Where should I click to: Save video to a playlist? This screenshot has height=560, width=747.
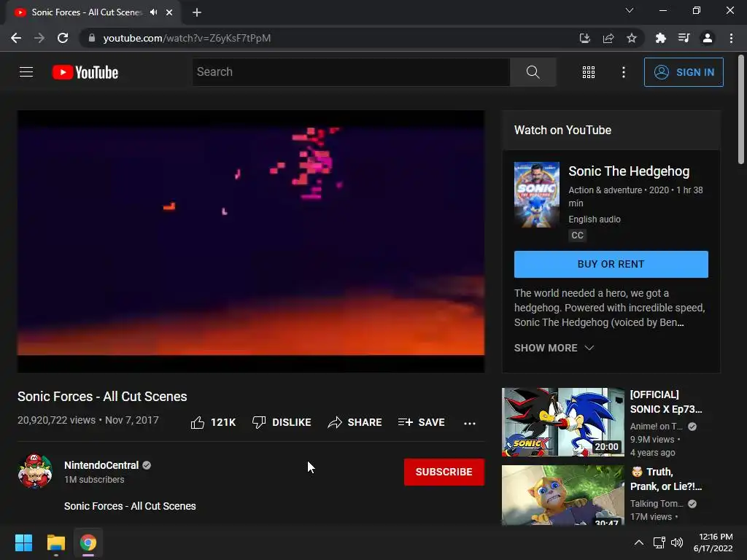pos(421,422)
